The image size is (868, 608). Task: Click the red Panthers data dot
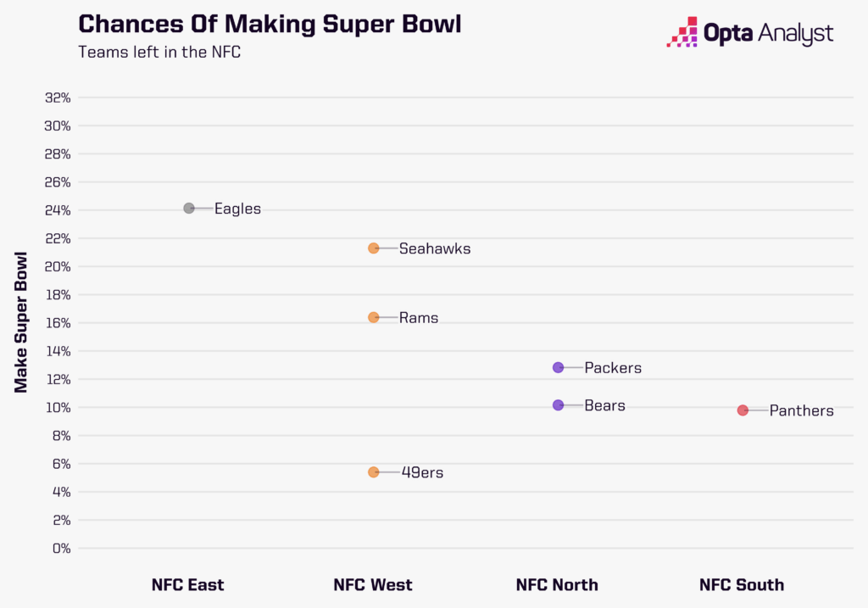coord(743,410)
